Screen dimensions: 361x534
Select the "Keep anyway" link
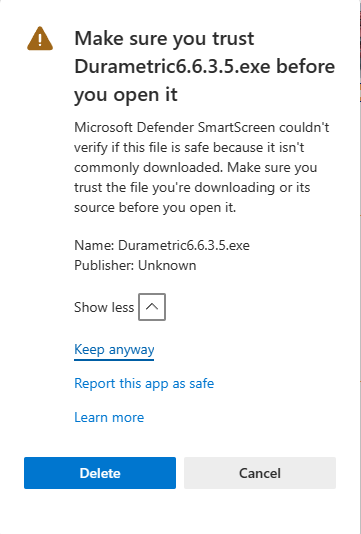tap(114, 350)
